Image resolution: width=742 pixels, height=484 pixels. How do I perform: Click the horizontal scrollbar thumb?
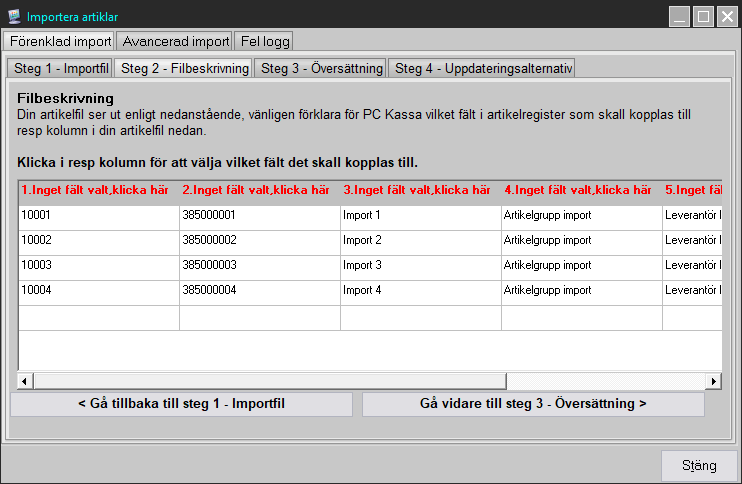tap(270, 381)
